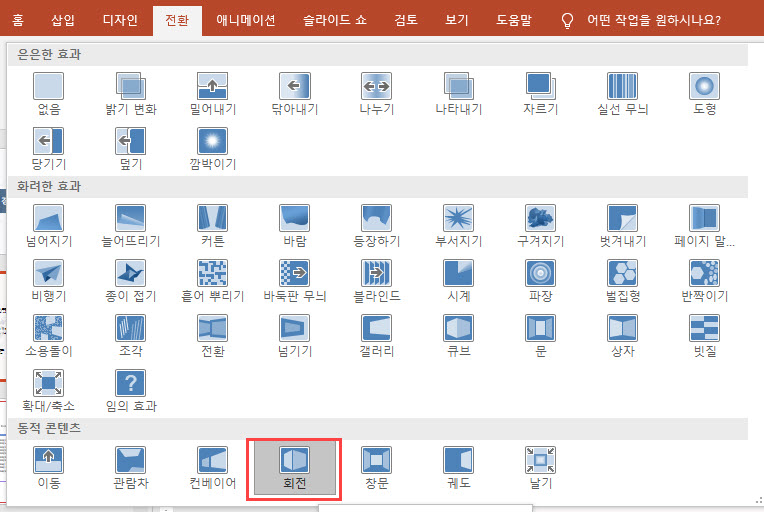The height and width of the screenshot is (512, 764).
Task: Switch to the 도움말 tab
Action: click(514, 20)
